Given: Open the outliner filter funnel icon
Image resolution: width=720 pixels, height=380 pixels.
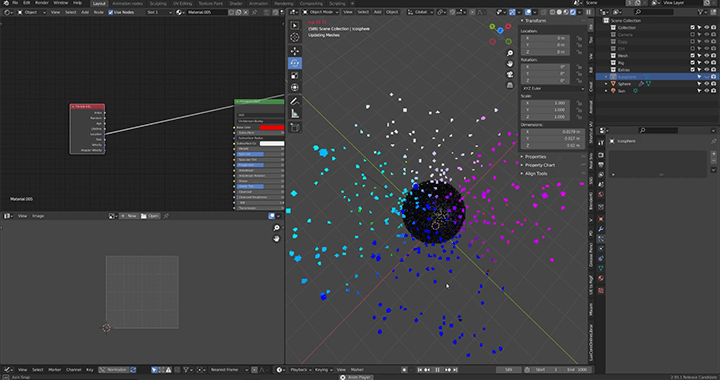Looking at the screenshot, I should pos(701,12).
